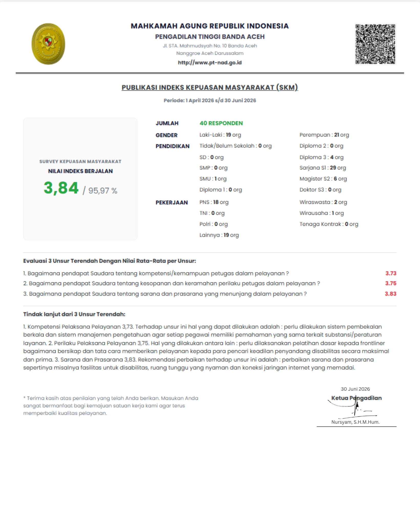Click the red 3.75 score value

[x=391, y=283]
